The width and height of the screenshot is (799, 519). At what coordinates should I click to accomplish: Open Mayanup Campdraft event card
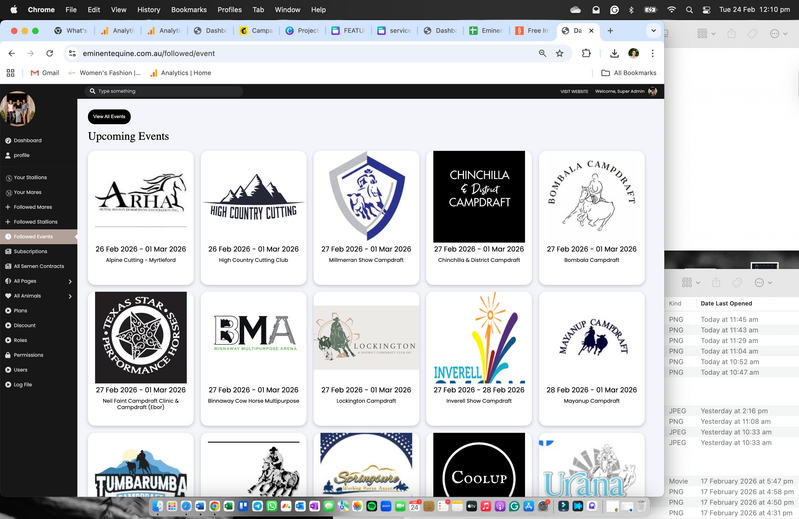592,359
